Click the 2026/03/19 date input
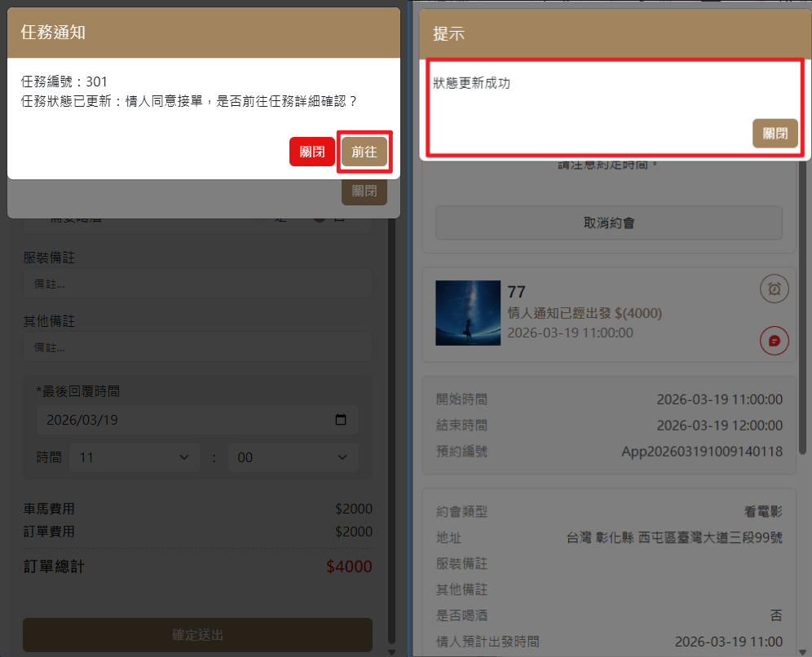Image resolution: width=812 pixels, height=657 pixels. tap(197, 419)
